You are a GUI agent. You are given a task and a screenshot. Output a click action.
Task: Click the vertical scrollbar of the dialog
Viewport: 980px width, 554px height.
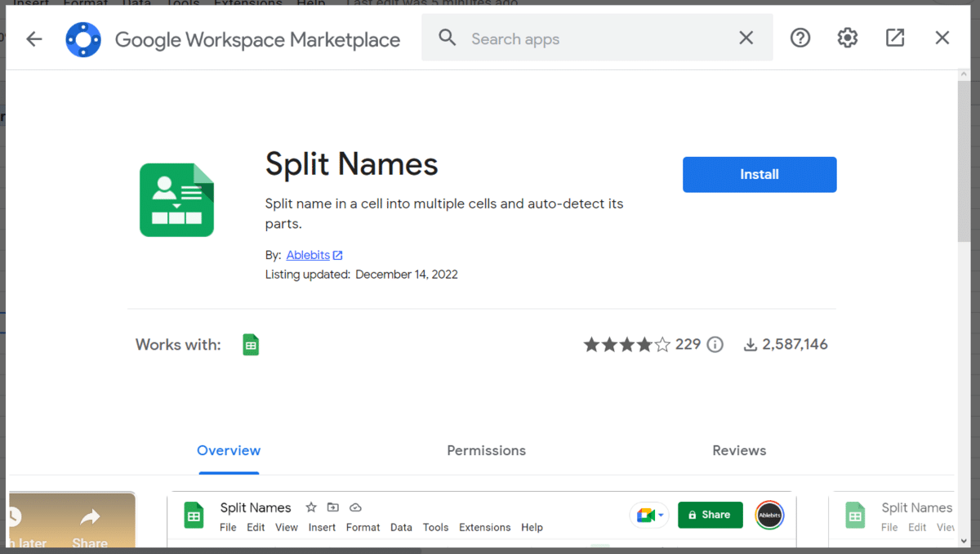point(964,163)
